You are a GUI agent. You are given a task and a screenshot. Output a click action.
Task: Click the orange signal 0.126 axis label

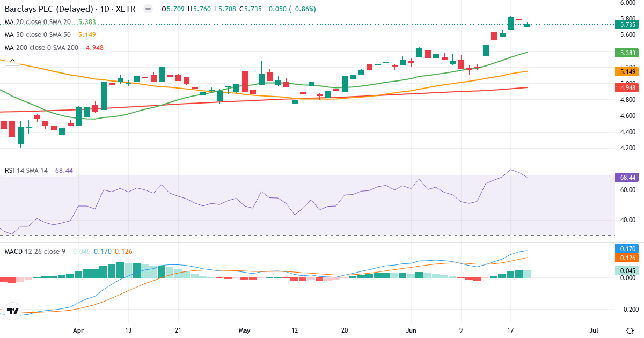point(628,258)
